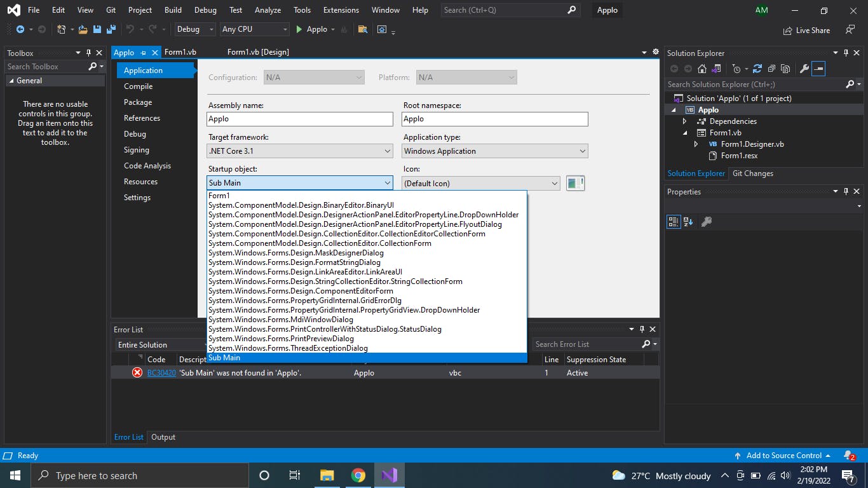
Task: Expand the Dependencies node
Action: pyautogui.click(x=684, y=121)
